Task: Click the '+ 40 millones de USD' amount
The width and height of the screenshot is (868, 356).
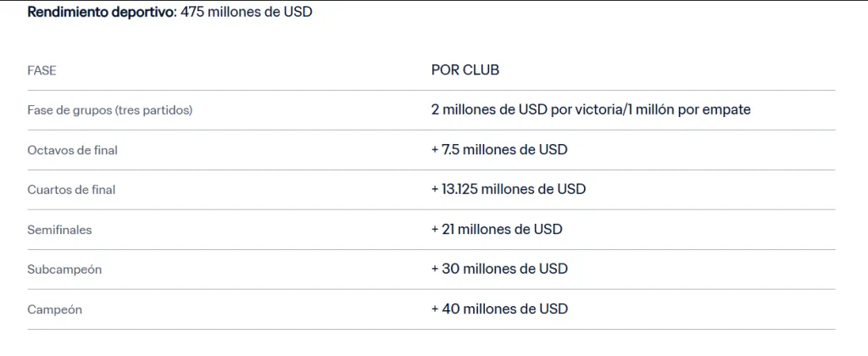Action: click(499, 309)
